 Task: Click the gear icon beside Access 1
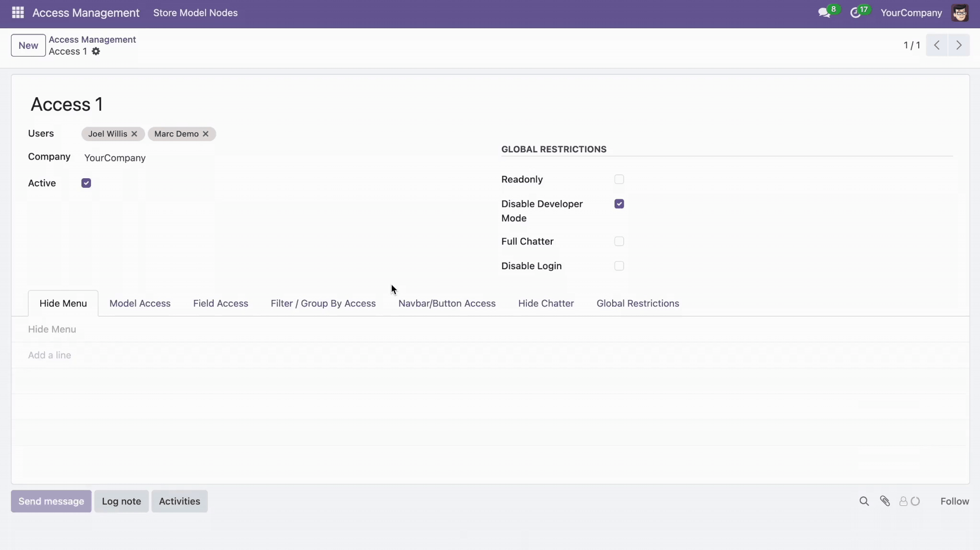(x=96, y=51)
